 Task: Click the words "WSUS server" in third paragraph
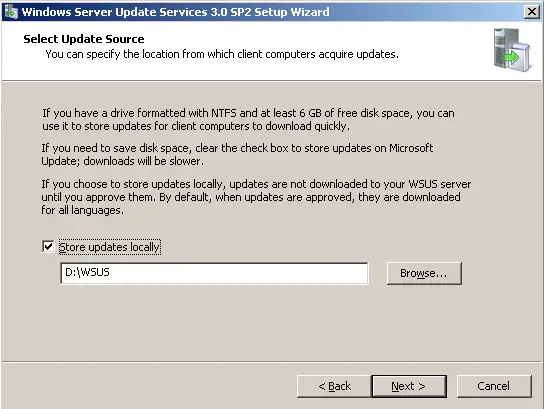[440, 184]
